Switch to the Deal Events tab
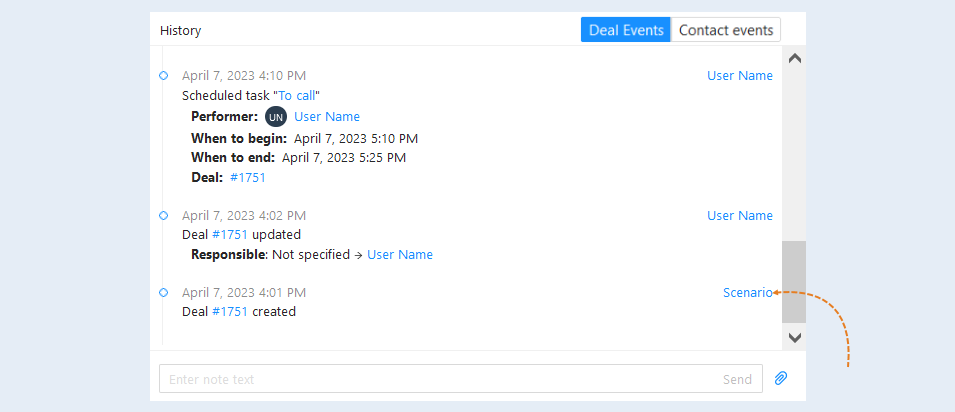This screenshot has width=955, height=412. [x=626, y=30]
